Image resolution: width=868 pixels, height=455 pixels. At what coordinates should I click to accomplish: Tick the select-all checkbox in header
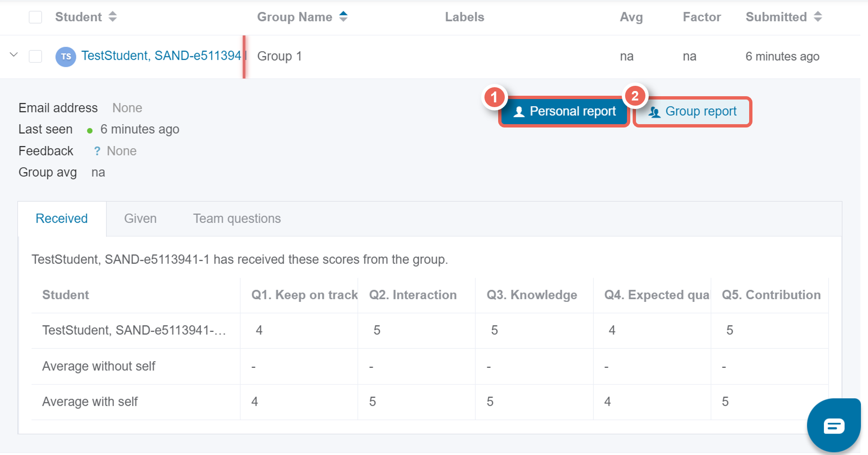(36, 17)
